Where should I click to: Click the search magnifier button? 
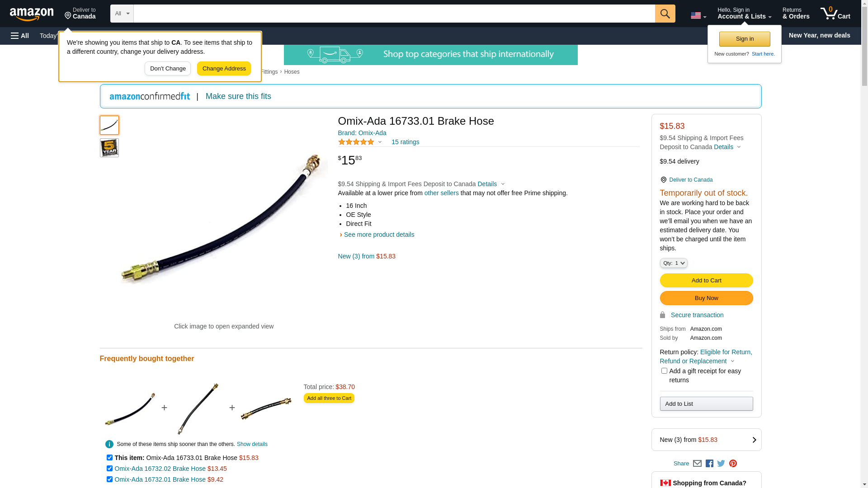click(665, 14)
